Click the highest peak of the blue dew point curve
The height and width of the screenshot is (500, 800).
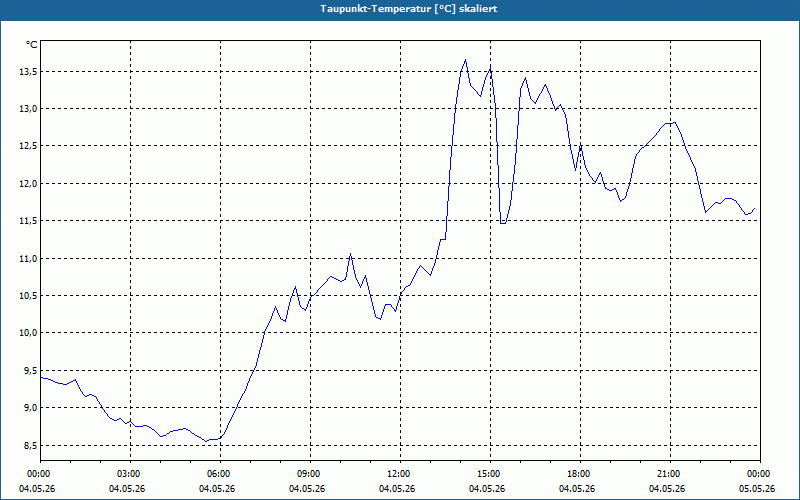point(465,60)
